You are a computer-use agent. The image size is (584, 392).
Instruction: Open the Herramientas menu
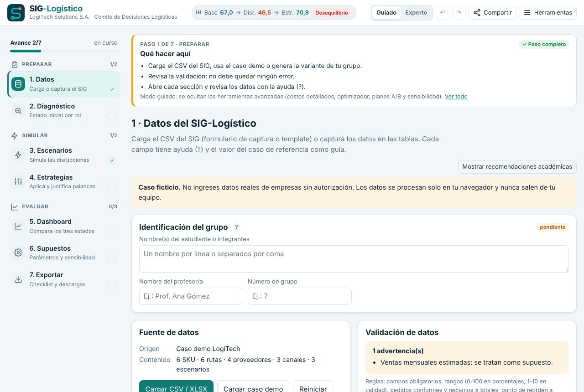tap(547, 13)
